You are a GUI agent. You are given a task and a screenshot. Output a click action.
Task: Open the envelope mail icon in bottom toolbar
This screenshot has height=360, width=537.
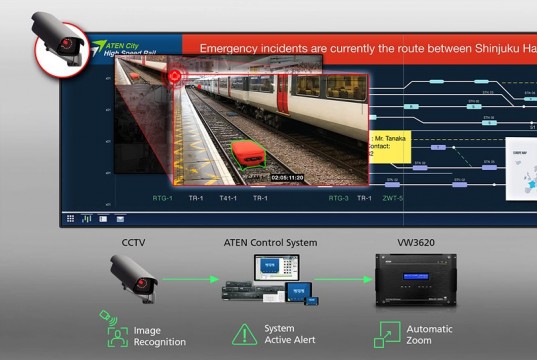[x=120, y=219]
